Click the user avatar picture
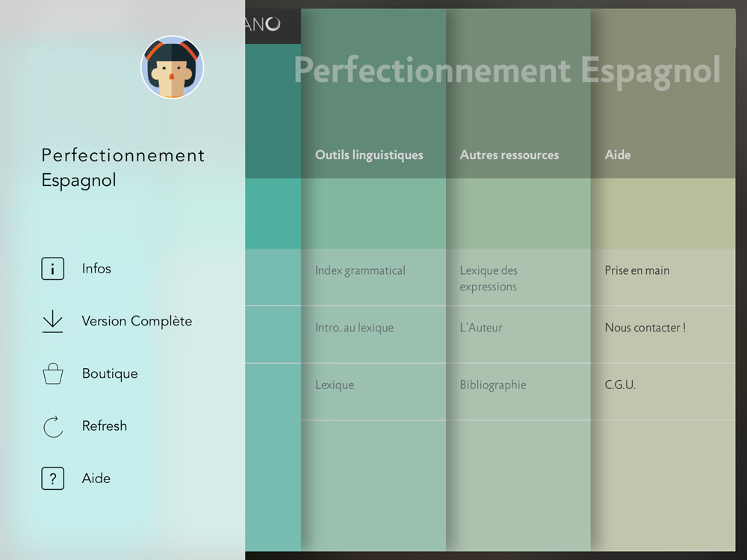Viewport: 747px width, 560px height. tap(172, 67)
